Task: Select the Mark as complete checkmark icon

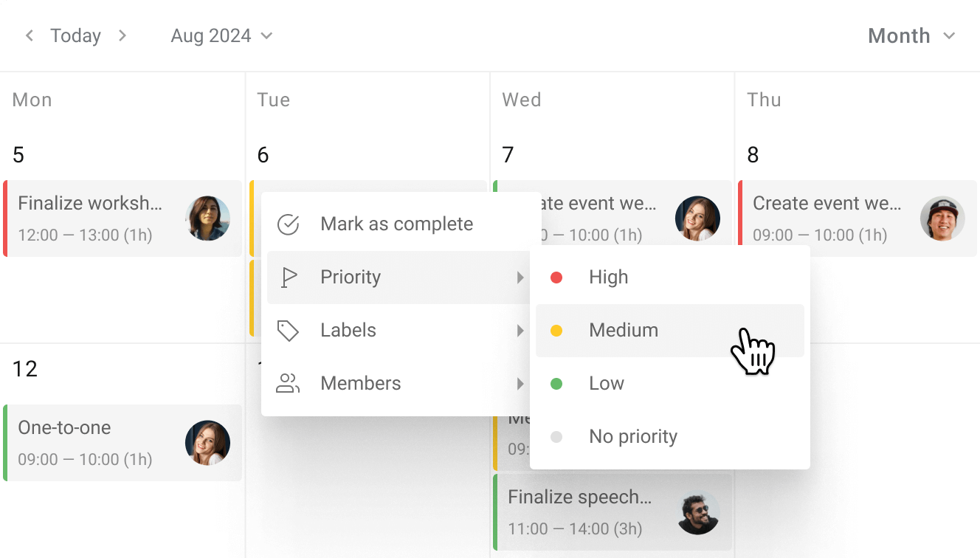Action: click(x=289, y=224)
